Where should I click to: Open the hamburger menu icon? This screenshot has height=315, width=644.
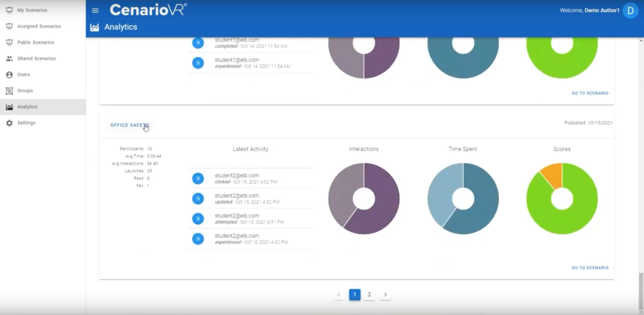[95, 10]
